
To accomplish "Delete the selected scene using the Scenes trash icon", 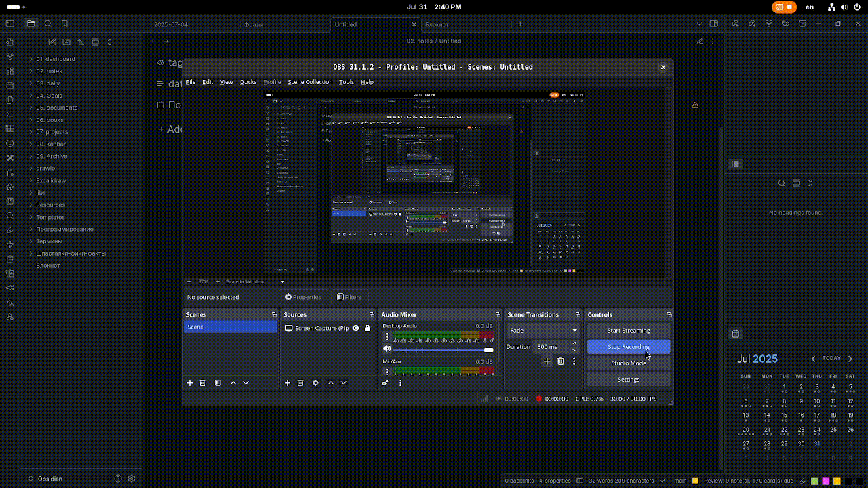I will pos(203,383).
